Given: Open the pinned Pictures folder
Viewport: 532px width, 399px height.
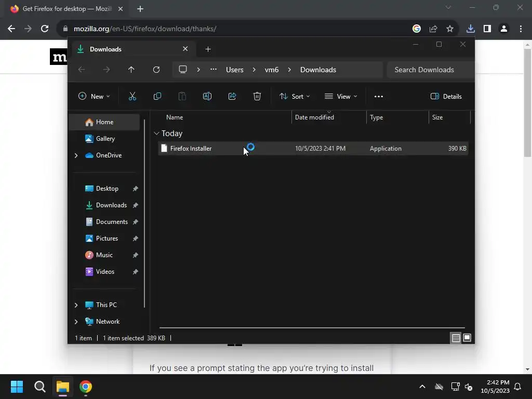Looking at the screenshot, I should (104, 238).
